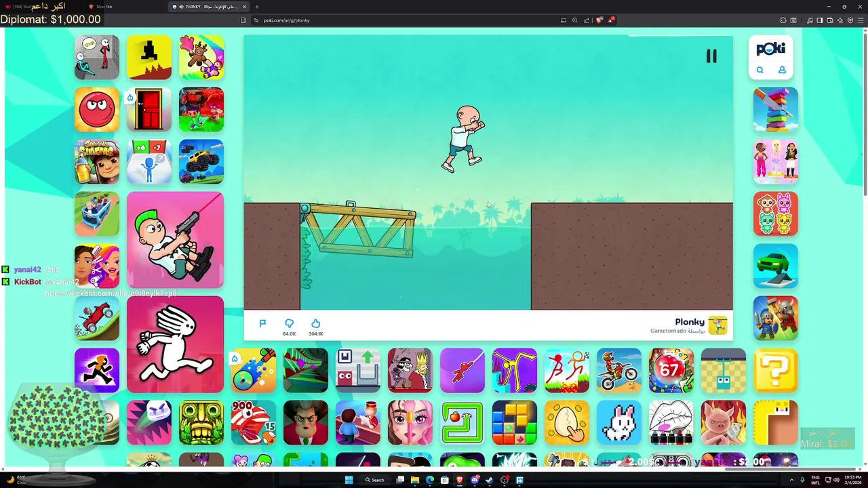Bookmark this page in the browser

[243, 20]
